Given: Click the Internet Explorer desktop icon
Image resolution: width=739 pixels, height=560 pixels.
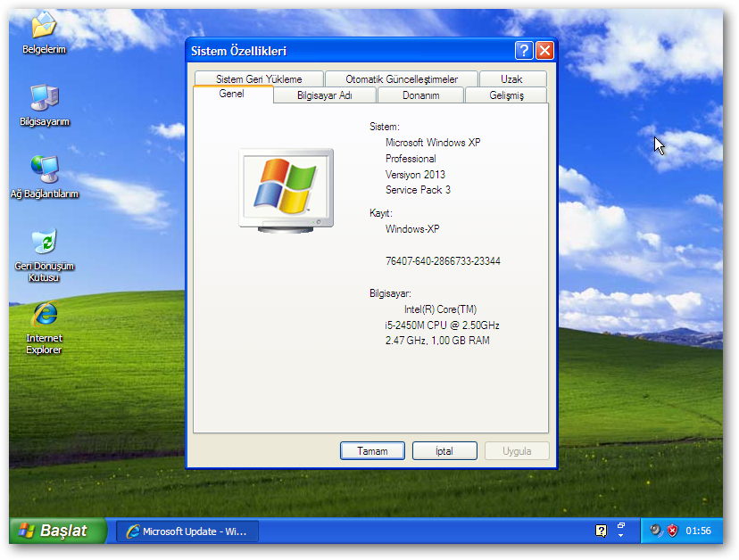Looking at the screenshot, I should 44,315.
